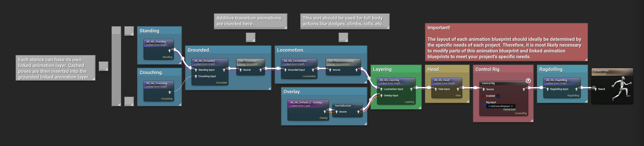Image resolution: width=644 pixels, height=146 pixels.
Task: Select the 'Each stance can have' comment
Action: coord(56,68)
